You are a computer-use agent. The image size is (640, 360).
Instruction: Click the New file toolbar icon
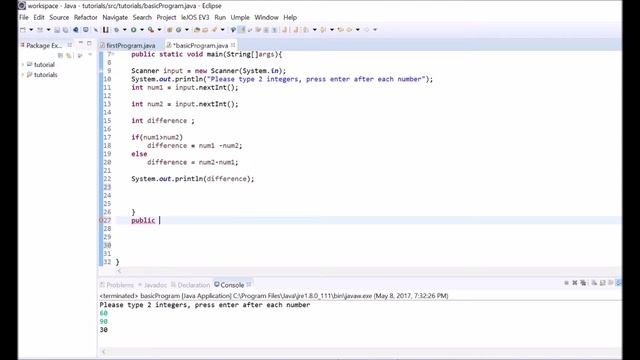tap(23, 29)
